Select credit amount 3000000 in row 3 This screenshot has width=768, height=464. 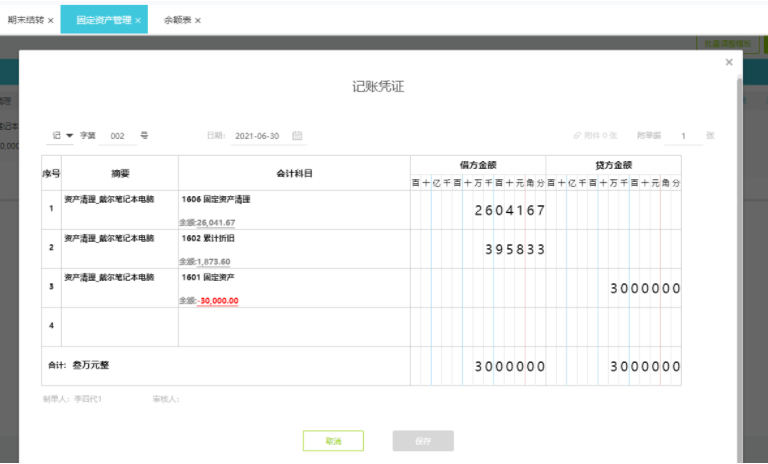pyautogui.click(x=645, y=289)
